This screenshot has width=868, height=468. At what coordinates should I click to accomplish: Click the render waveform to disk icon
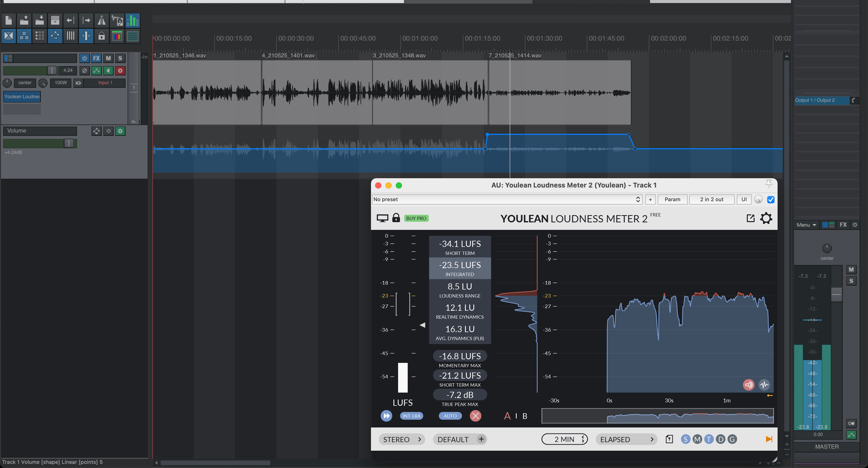[x=117, y=21]
